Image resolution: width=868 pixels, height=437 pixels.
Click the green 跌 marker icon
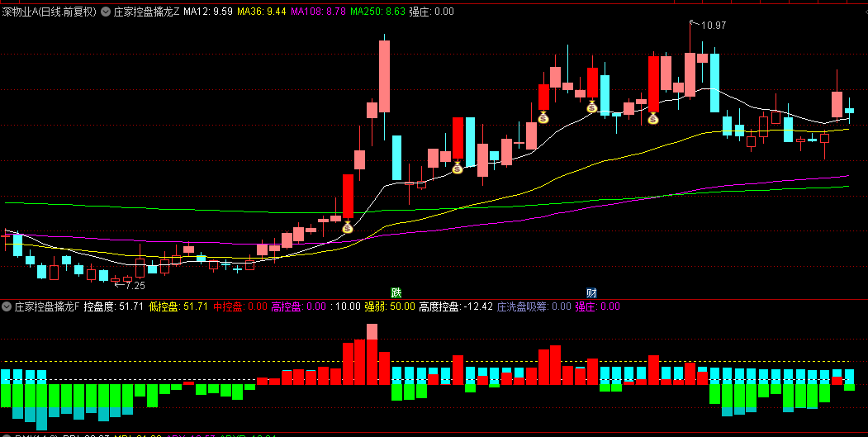[x=396, y=292]
